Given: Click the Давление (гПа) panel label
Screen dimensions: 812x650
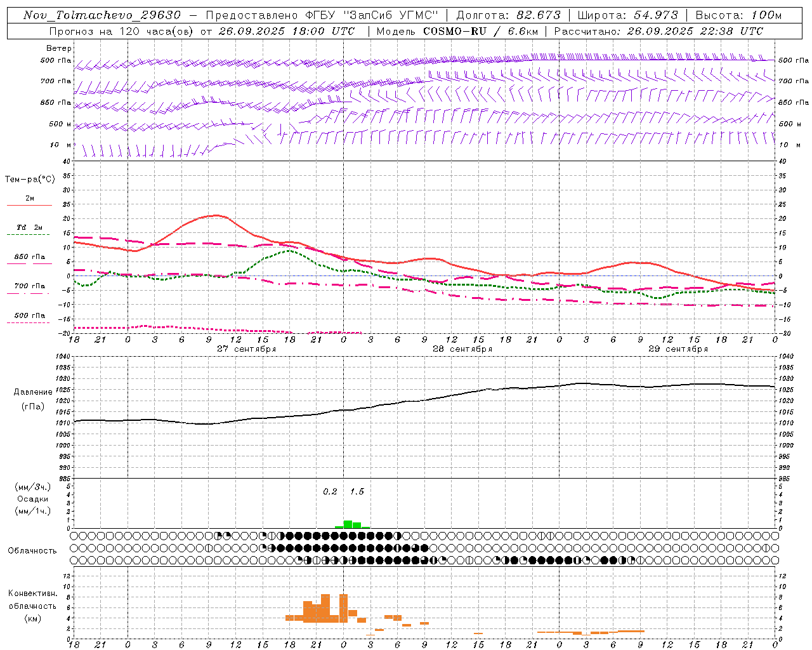Looking at the screenshot, I should pyautogui.click(x=33, y=399).
